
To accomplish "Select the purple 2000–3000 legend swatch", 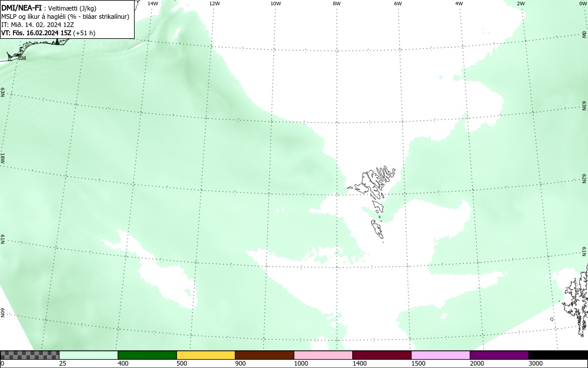I will [499, 355].
